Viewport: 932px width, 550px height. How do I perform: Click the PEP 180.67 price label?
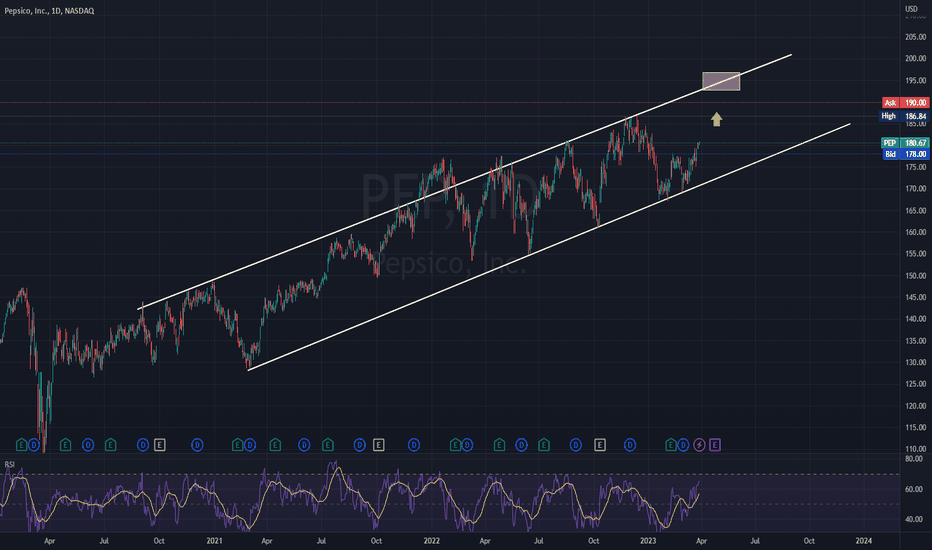[x=905, y=143]
